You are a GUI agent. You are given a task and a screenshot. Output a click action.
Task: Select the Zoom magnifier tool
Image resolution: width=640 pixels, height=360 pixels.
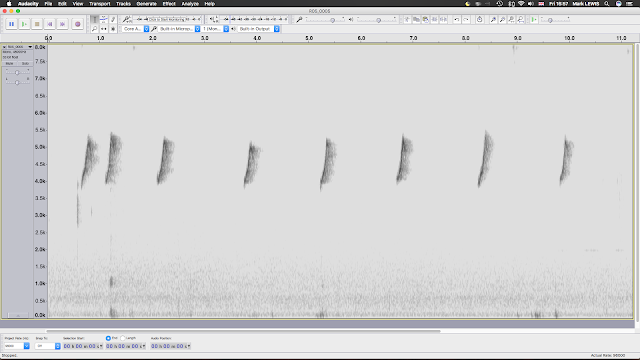[x=94, y=29]
